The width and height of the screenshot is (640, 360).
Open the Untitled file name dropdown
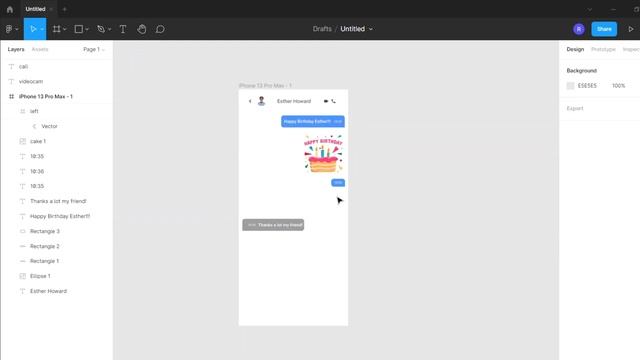371,29
